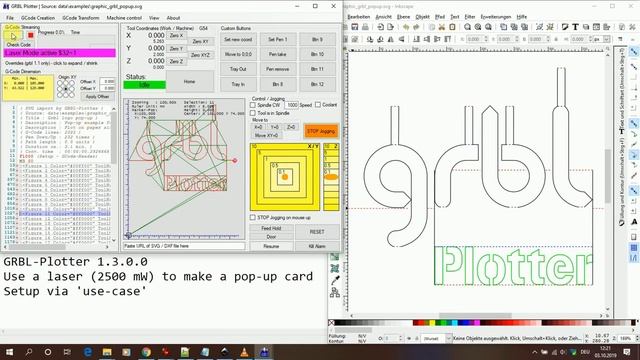The image size is (640, 360).
Task: Click the 'Paste URL of SVG / DXF' field
Action: [x=184, y=246]
